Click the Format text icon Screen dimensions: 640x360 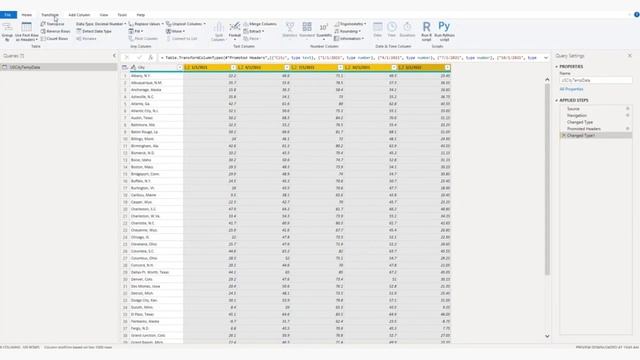tap(235, 27)
